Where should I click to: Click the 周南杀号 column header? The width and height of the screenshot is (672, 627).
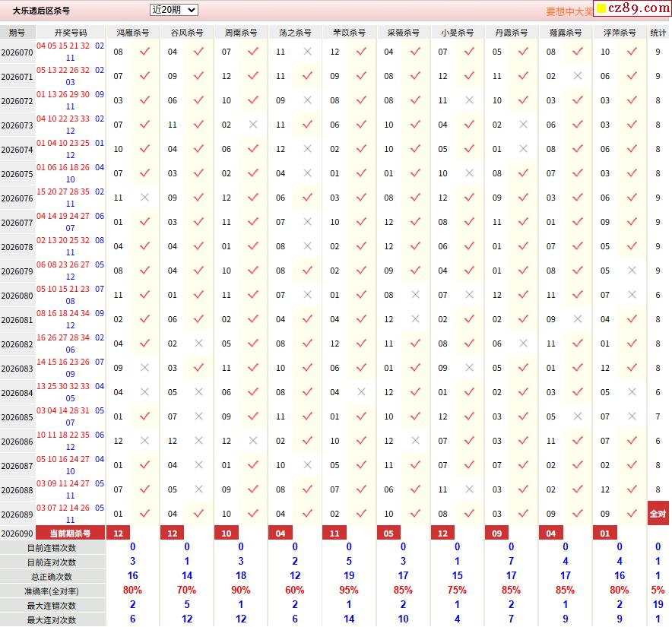click(241, 33)
